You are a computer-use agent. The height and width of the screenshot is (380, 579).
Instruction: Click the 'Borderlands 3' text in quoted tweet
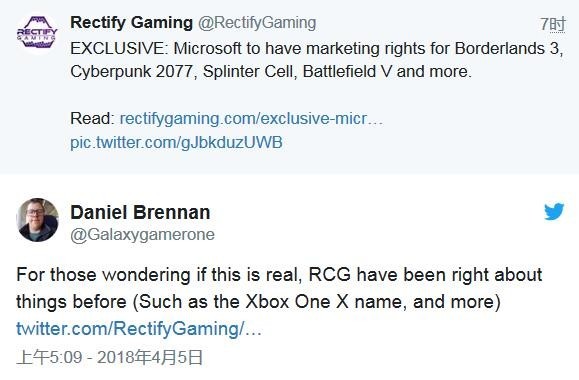point(507,48)
